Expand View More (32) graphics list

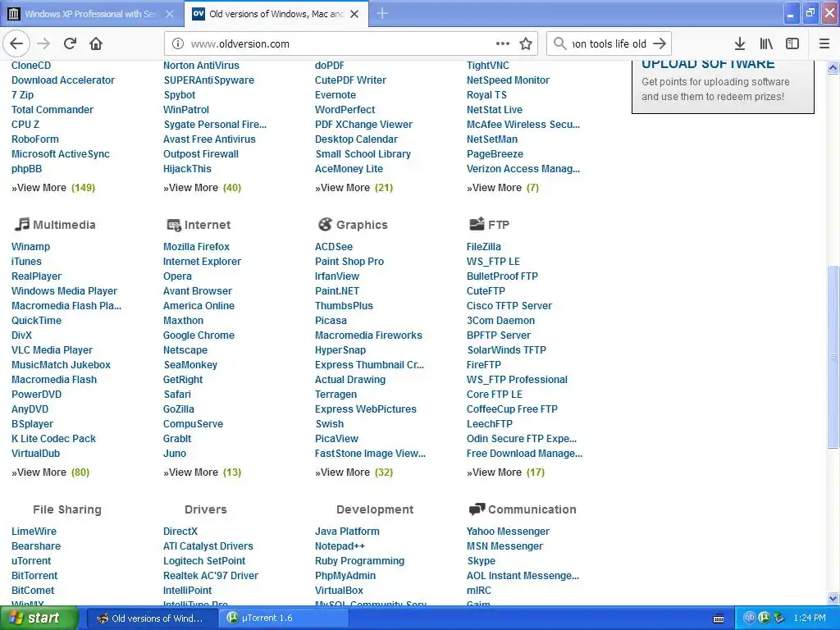tap(354, 472)
